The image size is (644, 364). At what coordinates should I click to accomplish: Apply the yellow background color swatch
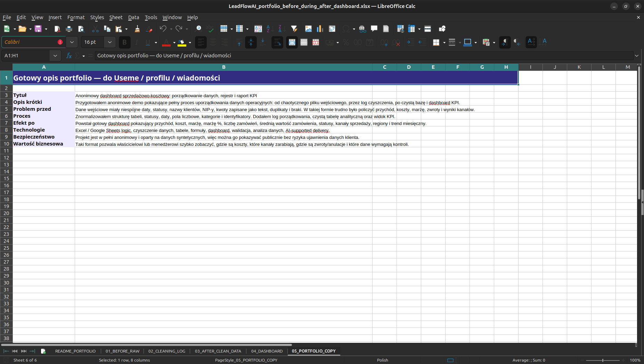click(182, 42)
